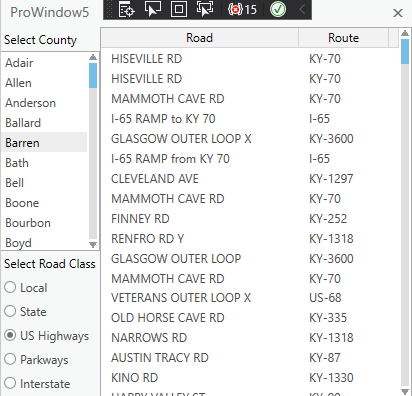
Task: Click the KY-1297 route cell
Action: pyautogui.click(x=331, y=179)
